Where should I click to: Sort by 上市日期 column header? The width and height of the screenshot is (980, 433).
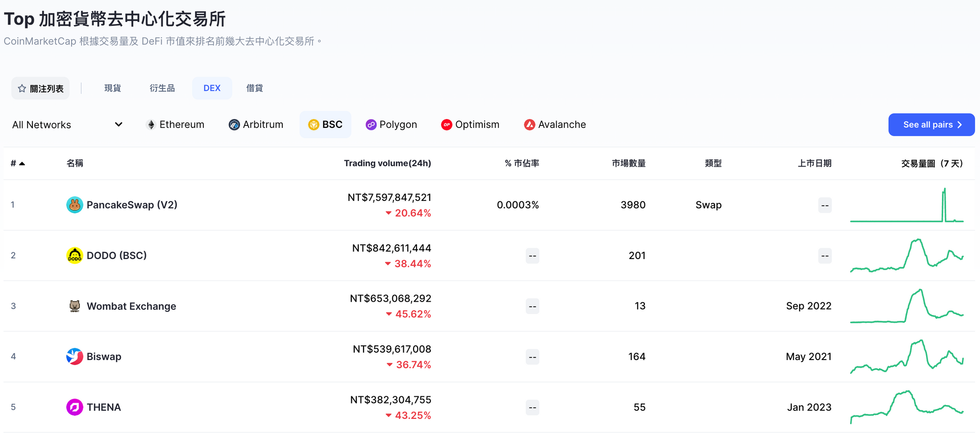[x=814, y=163]
